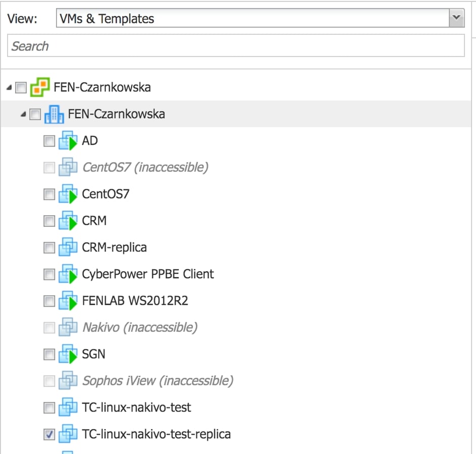The image size is (476, 454).
Task: Open the VMs & Templates view dropdown
Action: (x=456, y=19)
